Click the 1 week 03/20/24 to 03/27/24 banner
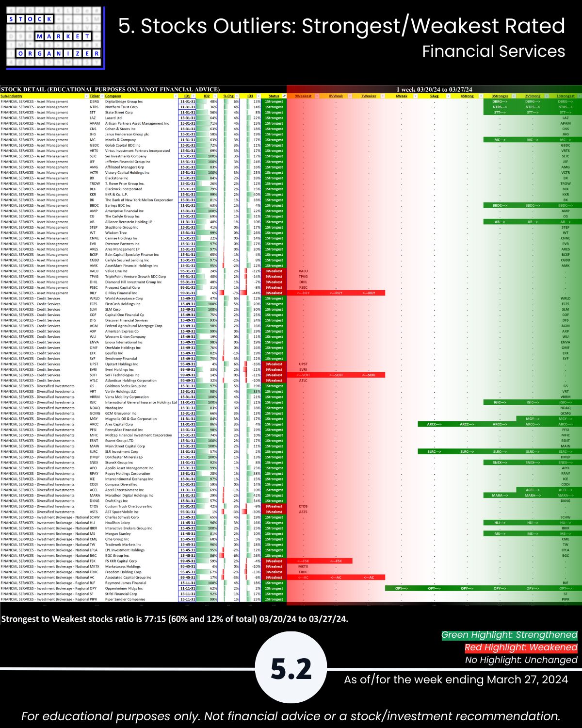Image resolution: width=582 pixels, height=728 pixels. point(434,89)
